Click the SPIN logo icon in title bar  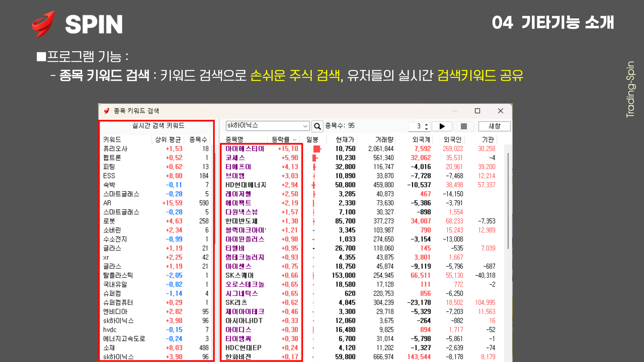point(107,111)
